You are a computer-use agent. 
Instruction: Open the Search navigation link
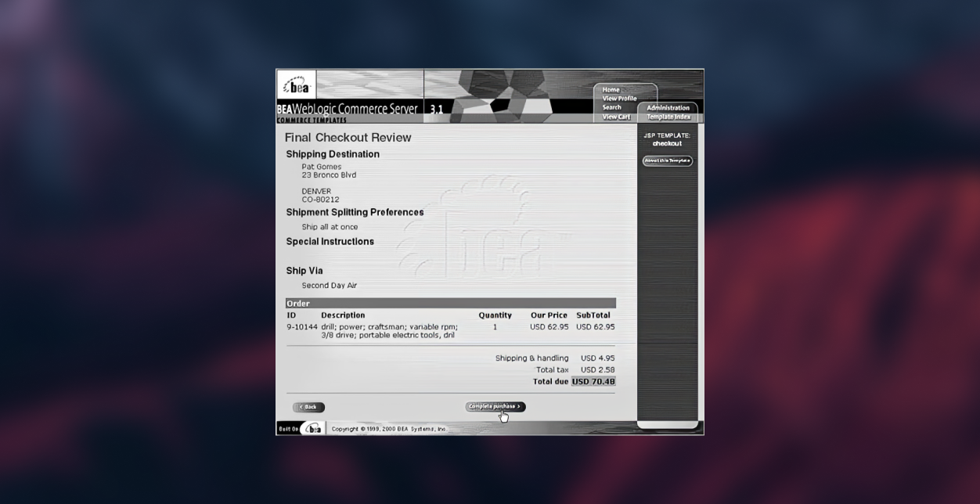[611, 108]
